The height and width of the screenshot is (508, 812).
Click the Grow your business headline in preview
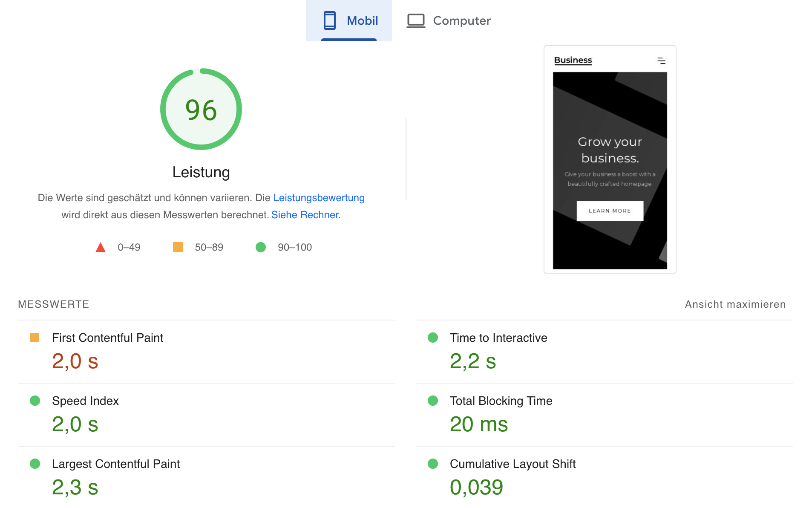[x=610, y=150]
